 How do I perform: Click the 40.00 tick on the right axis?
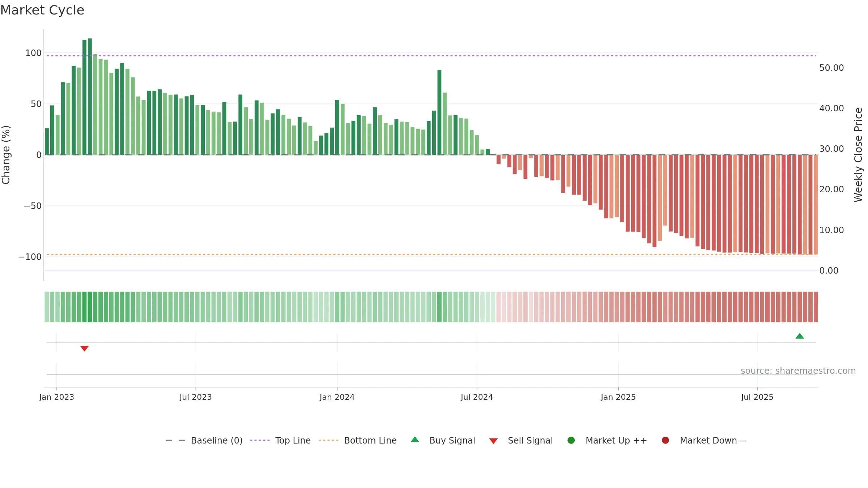(831, 108)
